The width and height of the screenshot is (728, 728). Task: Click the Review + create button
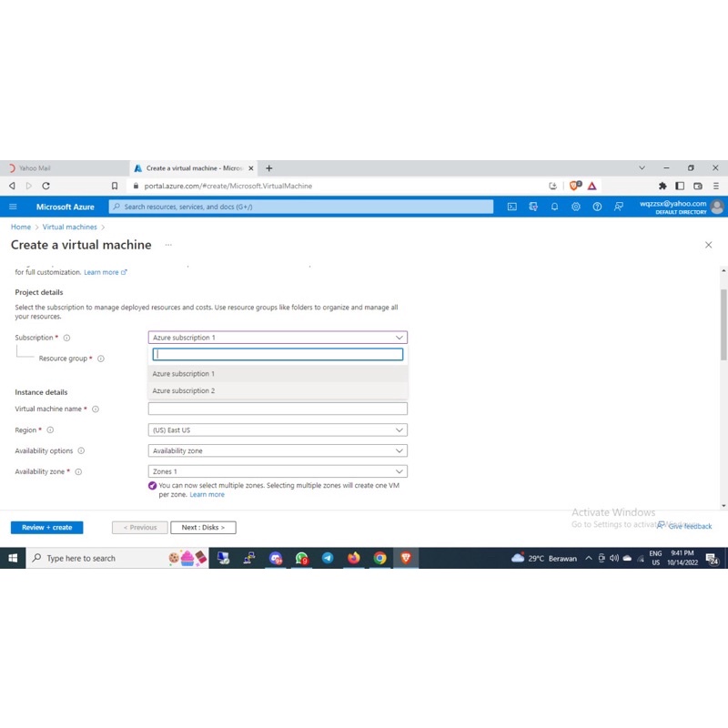tap(47, 528)
